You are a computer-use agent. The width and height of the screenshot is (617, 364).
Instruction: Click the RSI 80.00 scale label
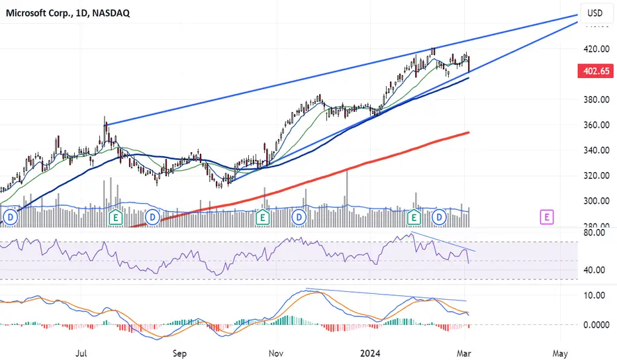click(x=594, y=232)
